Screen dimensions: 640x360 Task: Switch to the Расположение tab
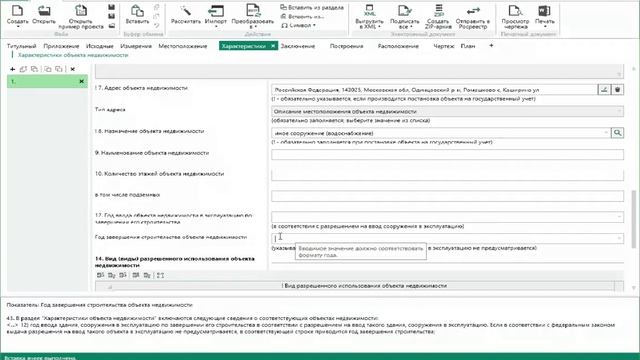(x=398, y=46)
